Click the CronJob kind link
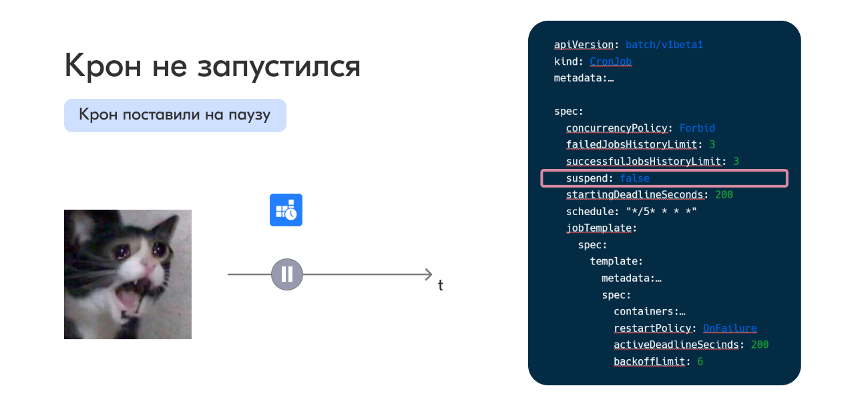This screenshot has height=406, width=868. tap(610, 61)
